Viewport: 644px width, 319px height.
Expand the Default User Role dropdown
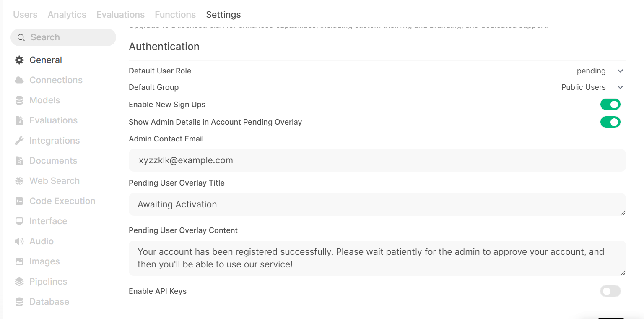click(x=600, y=71)
